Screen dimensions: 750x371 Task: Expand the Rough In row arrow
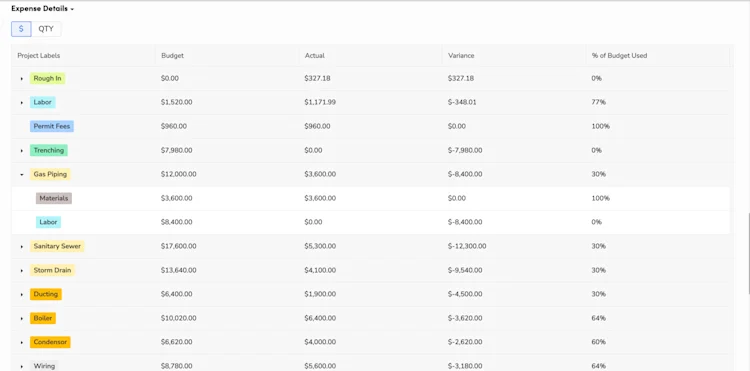click(x=22, y=78)
